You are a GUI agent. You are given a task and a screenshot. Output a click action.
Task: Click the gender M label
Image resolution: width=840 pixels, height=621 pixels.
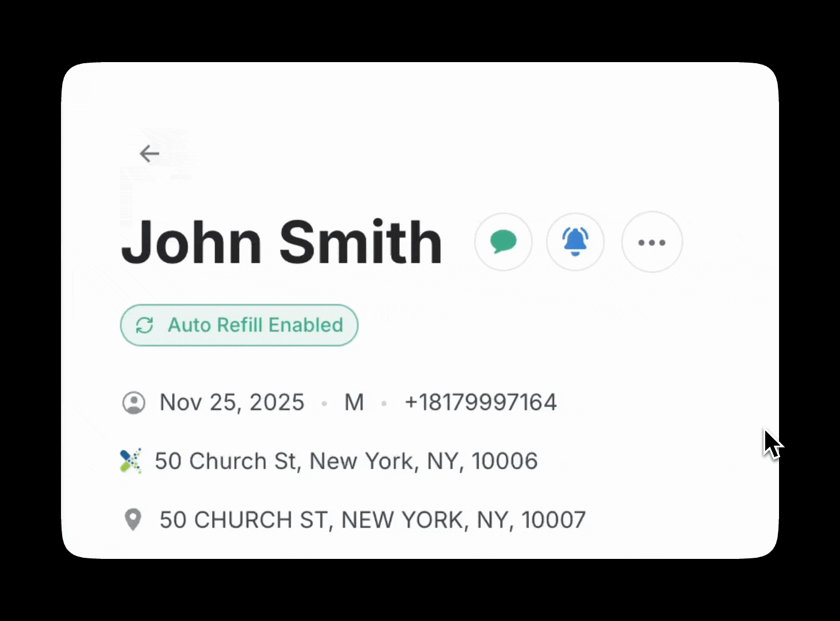point(354,402)
